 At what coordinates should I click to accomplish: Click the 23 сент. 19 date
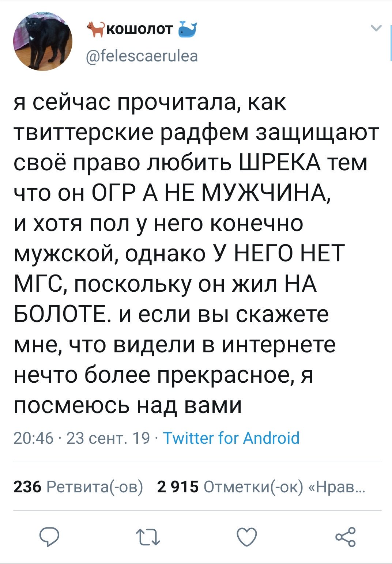[x=108, y=438]
